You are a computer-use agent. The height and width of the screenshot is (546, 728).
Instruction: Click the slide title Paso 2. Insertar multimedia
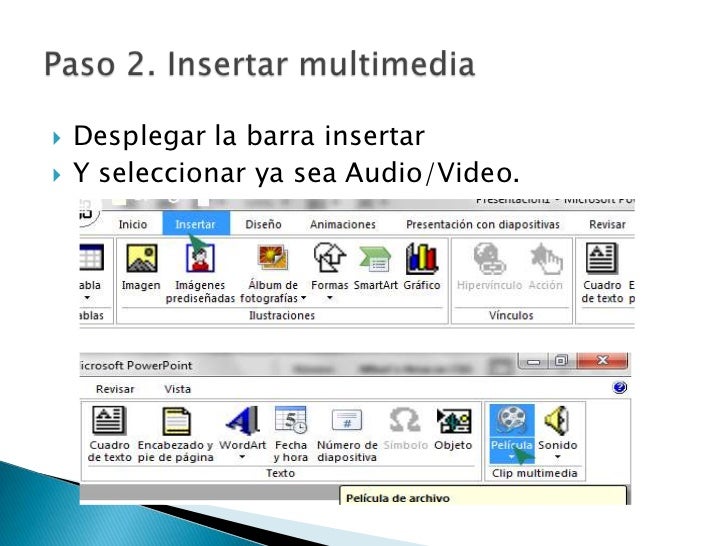pyautogui.click(x=260, y=64)
